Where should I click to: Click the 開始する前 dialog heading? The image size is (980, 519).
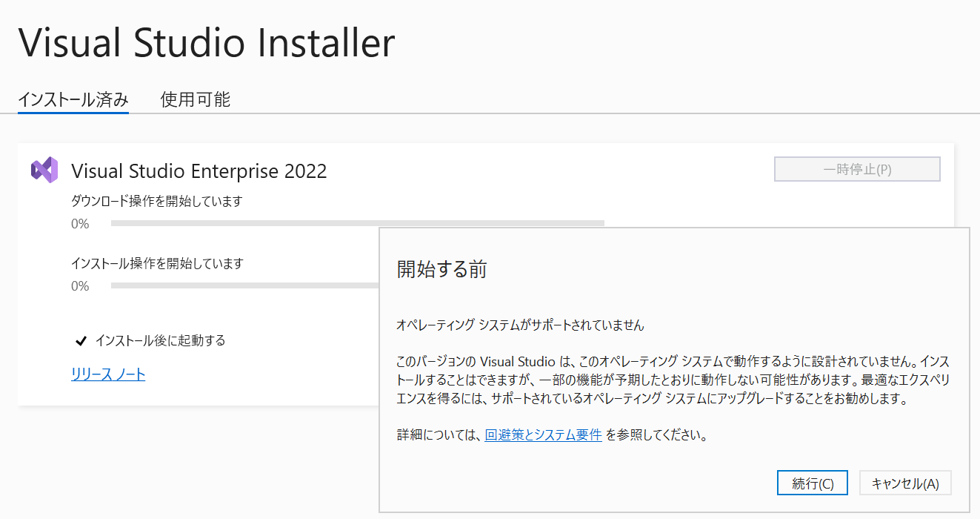pyautogui.click(x=442, y=269)
